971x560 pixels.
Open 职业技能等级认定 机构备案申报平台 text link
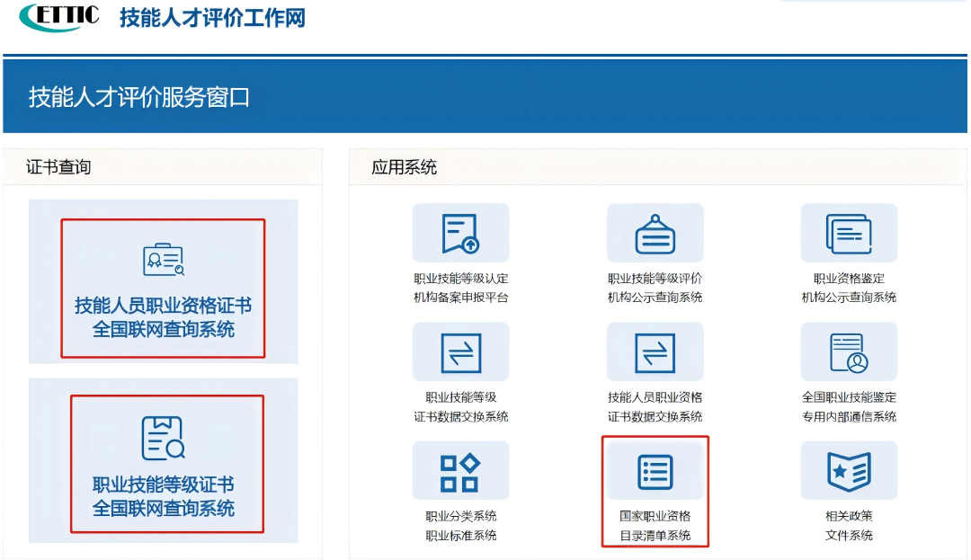460,288
